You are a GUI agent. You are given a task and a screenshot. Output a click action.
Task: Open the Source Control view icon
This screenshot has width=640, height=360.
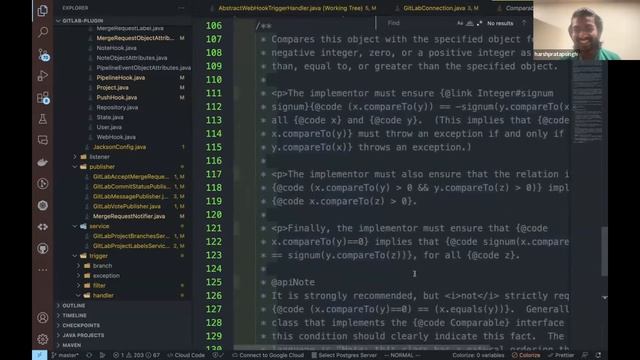(x=43, y=54)
